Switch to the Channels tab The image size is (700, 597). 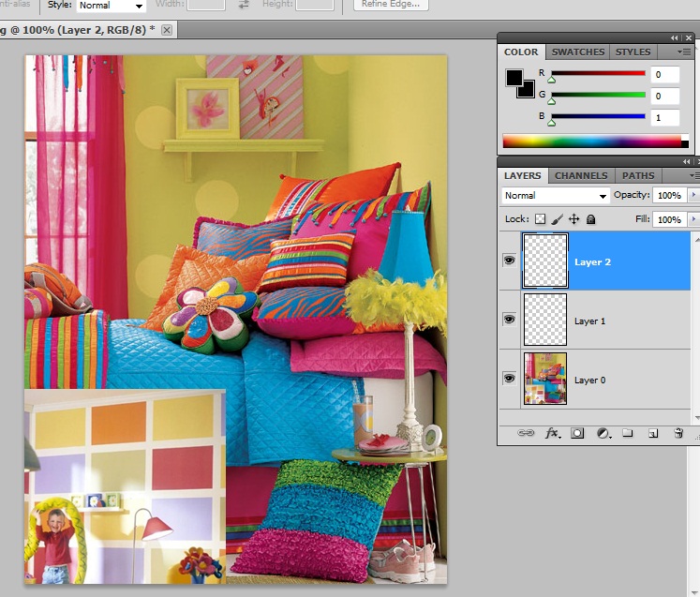click(x=581, y=175)
